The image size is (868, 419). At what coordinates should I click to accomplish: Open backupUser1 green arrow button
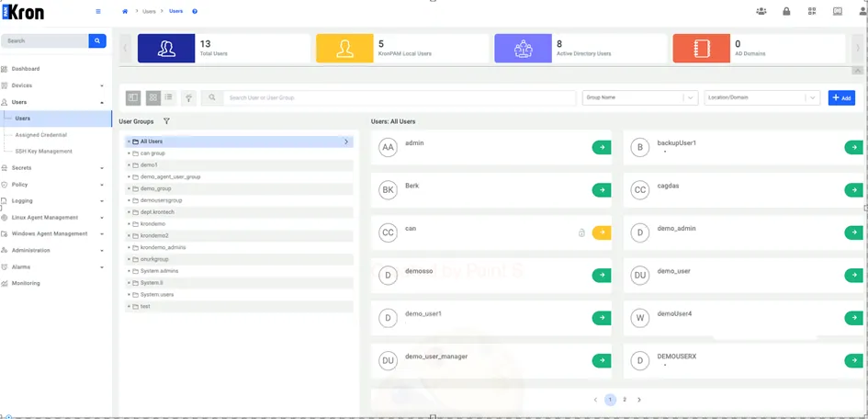(854, 147)
